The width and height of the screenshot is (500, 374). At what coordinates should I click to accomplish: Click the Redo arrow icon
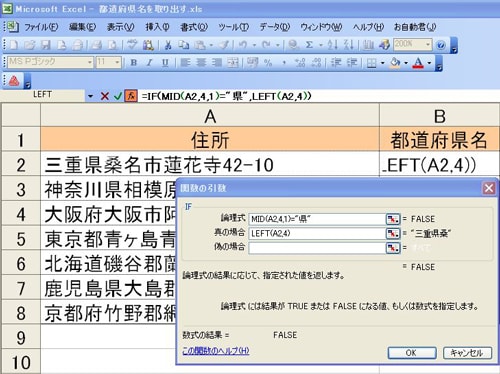[266, 45]
